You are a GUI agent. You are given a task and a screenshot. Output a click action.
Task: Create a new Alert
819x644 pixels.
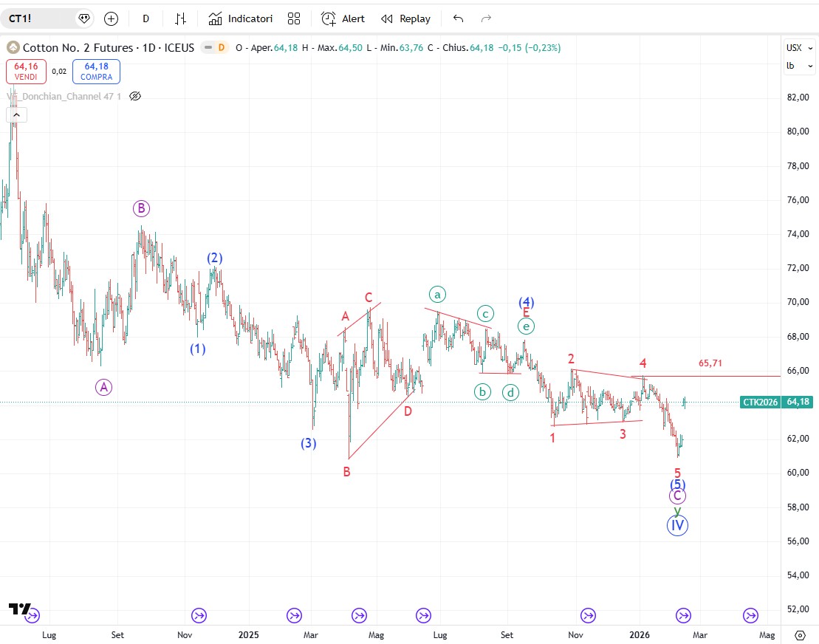point(343,18)
